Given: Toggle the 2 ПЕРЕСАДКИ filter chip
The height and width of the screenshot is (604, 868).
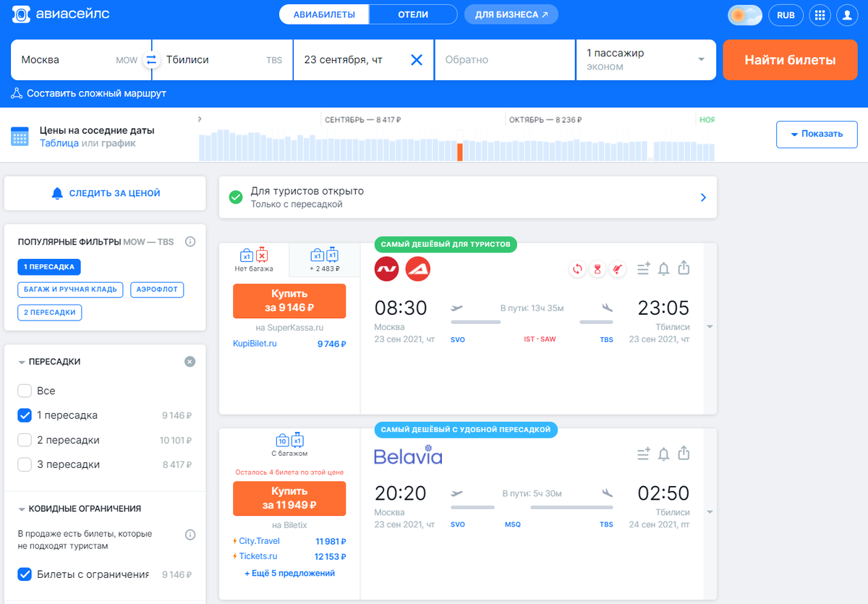Looking at the screenshot, I should 50,312.
